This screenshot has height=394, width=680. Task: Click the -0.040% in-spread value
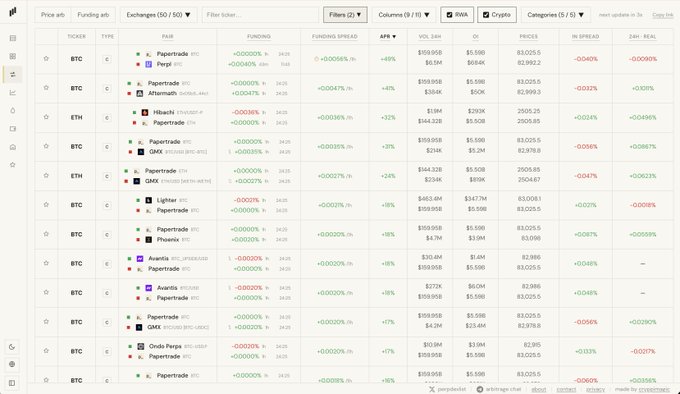[x=585, y=59]
